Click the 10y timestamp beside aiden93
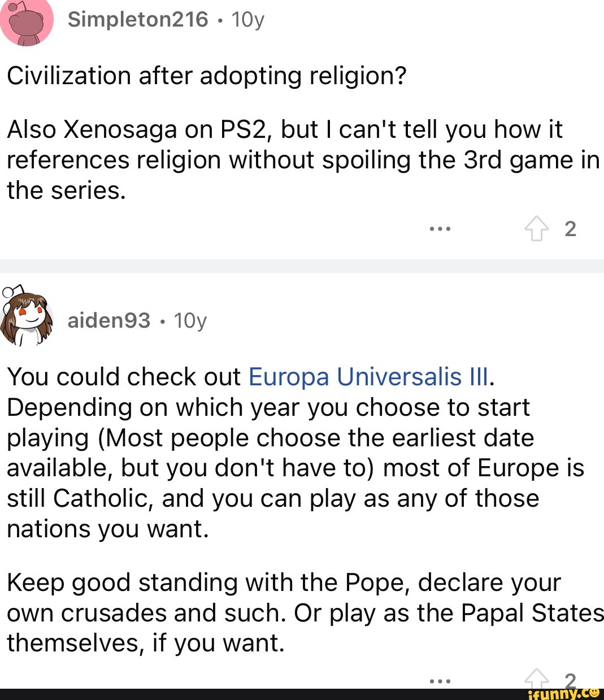This screenshot has height=700, width=604. [x=190, y=320]
